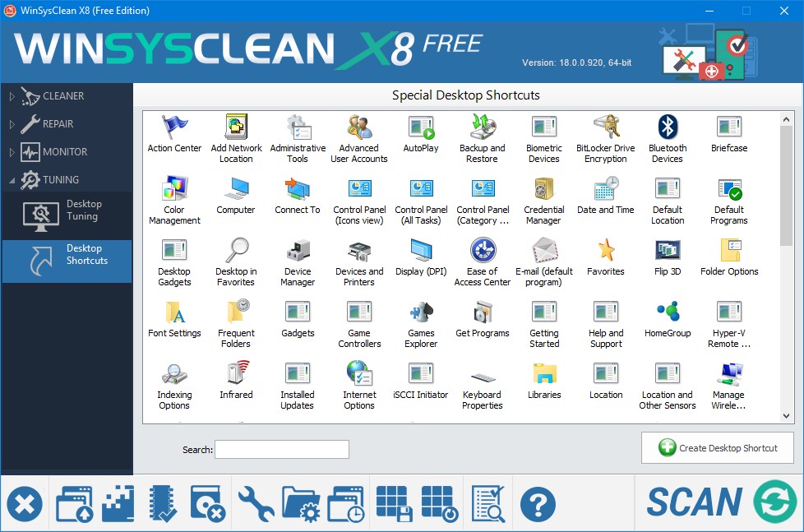Switch to Desktop Tuning page
Image resolution: width=804 pixels, height=532 pixels.
[67, 215]
